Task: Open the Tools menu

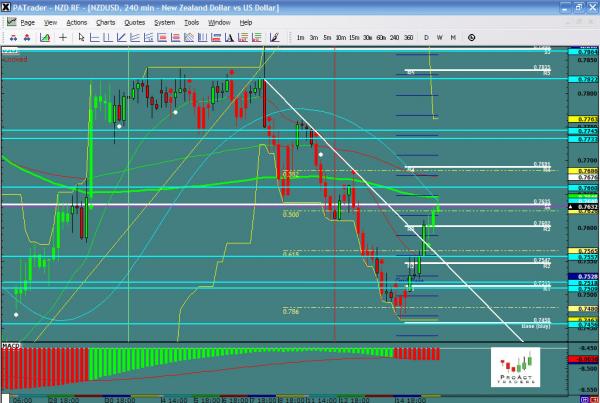Action: (192, 21)
